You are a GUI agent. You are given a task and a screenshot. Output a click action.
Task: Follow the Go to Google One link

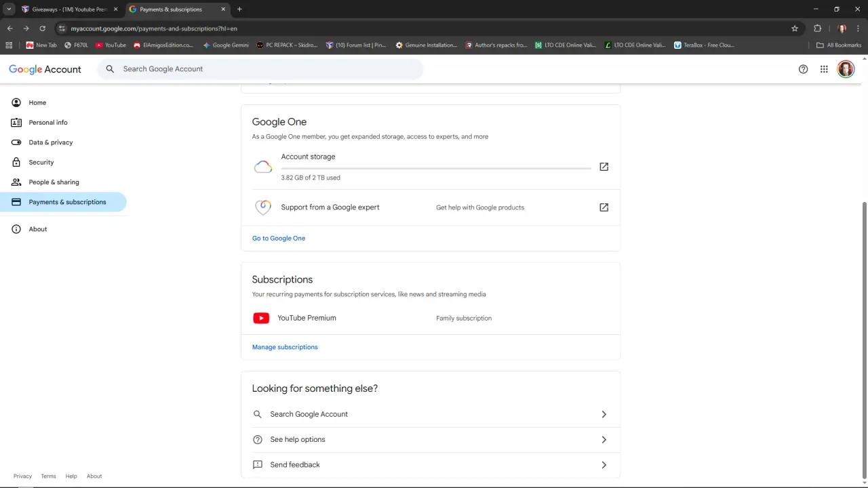click(279, 239)
